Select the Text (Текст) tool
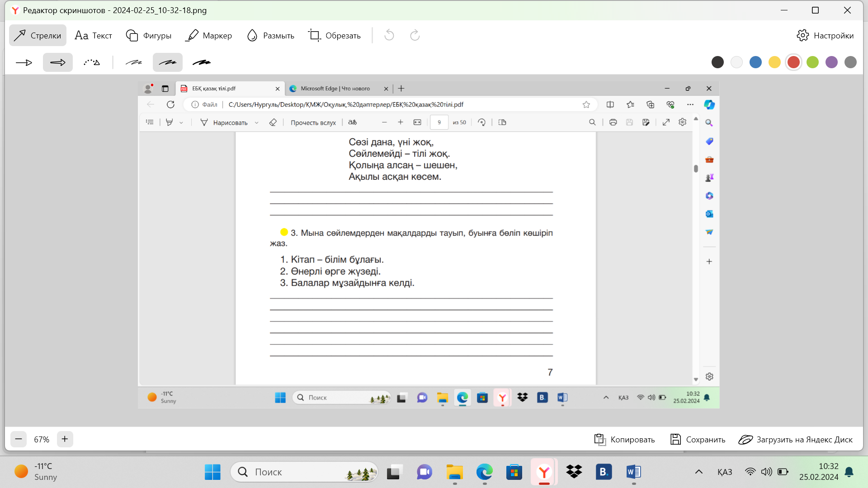 coord(94,35)
